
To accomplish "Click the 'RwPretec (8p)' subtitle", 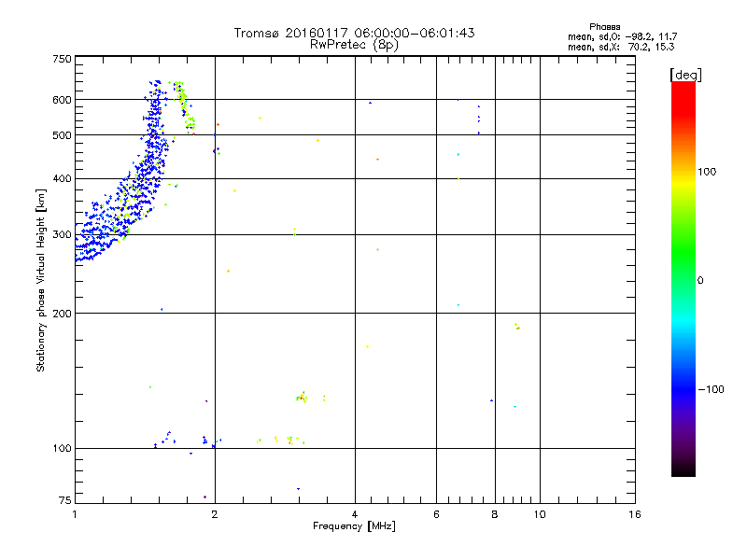I will pos(354,45).
